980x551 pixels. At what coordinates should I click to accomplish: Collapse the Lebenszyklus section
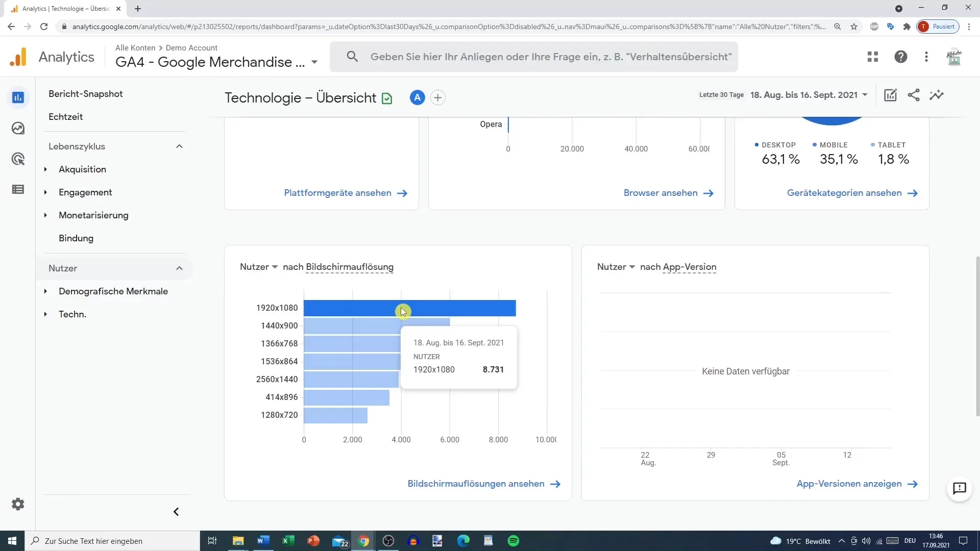[x=179, y=146]
